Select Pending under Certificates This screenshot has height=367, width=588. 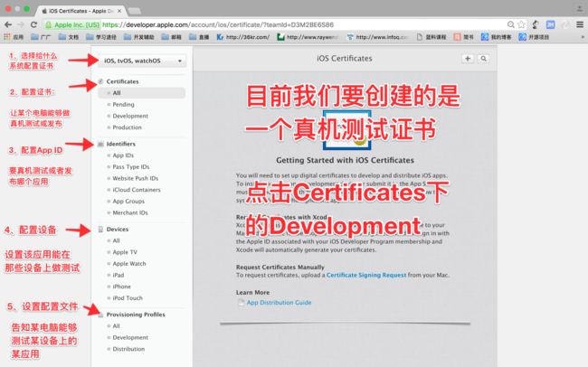[123, 104]
